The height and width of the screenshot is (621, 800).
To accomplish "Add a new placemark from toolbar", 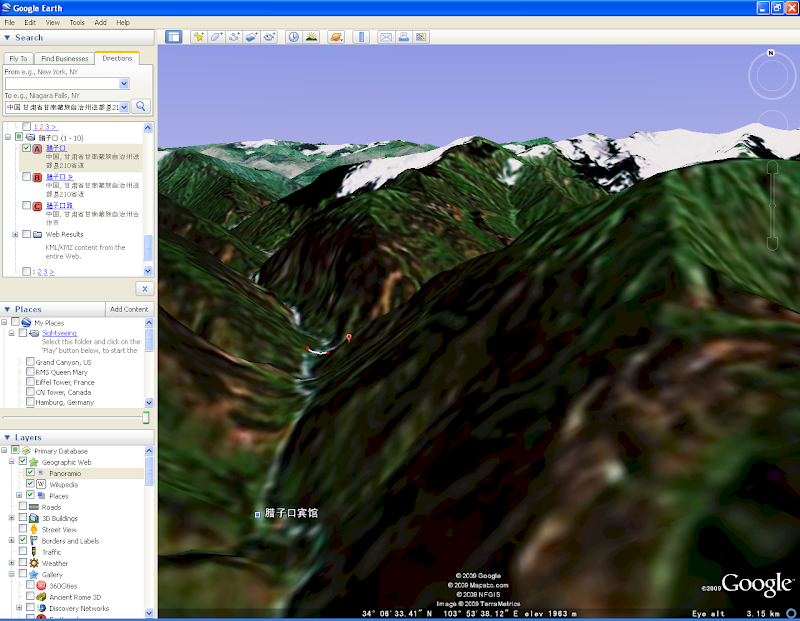I will click(x=198, y=37).
